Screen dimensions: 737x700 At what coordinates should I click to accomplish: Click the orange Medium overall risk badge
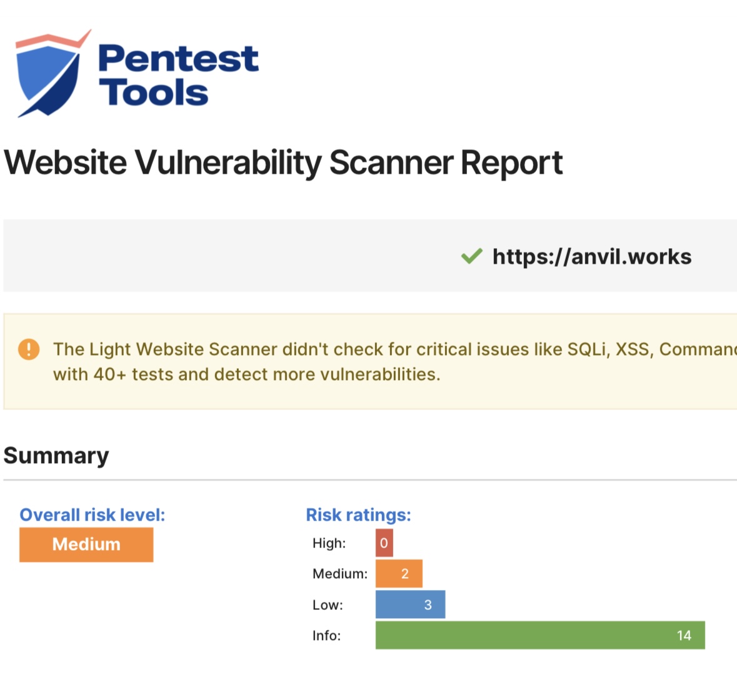coord(86,544)
